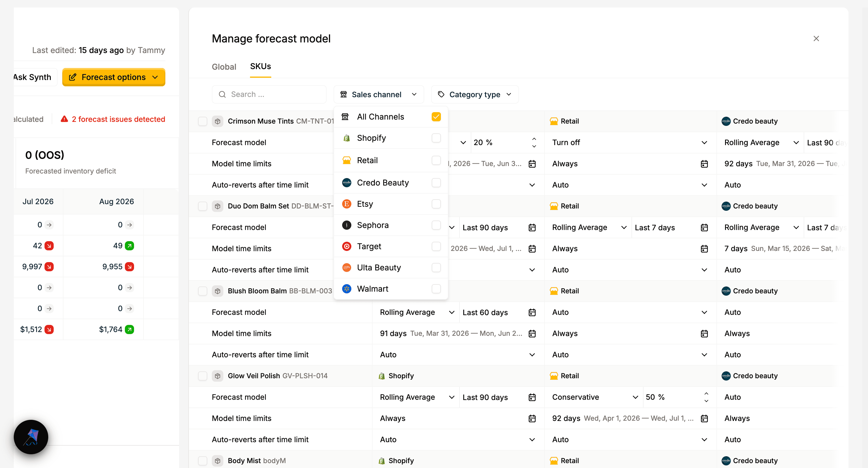Image resolution: width=868 pixels, height=468 pixels.
Task: Check the Shopify channel checkbox
Action: pyautogui.click(x=436, y=138)
